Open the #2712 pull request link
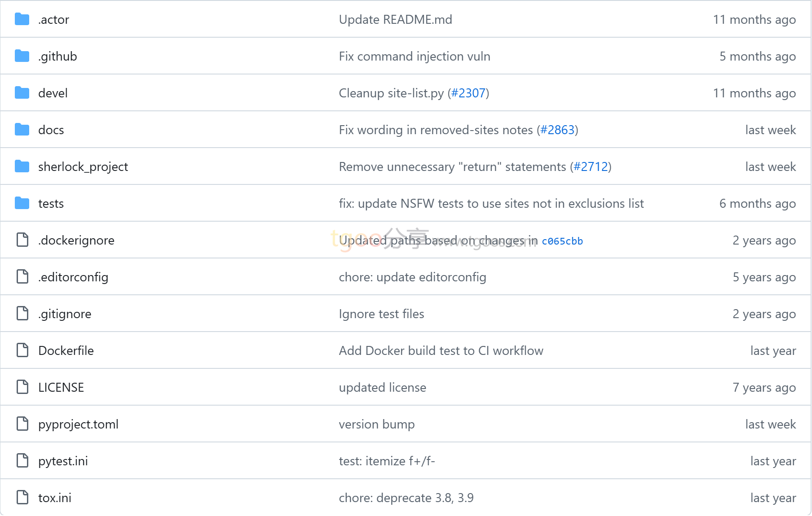This screenshot has height=516, width=812. (x=591, y=166)
